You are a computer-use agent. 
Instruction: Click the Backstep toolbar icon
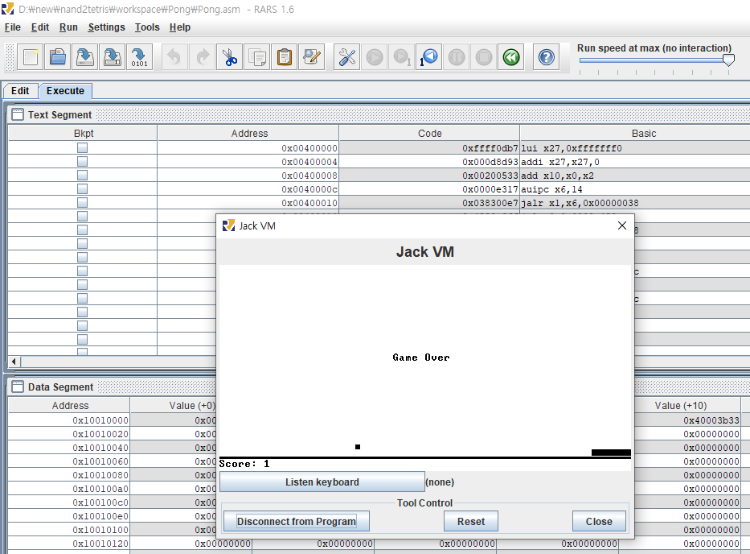[429, 57]
